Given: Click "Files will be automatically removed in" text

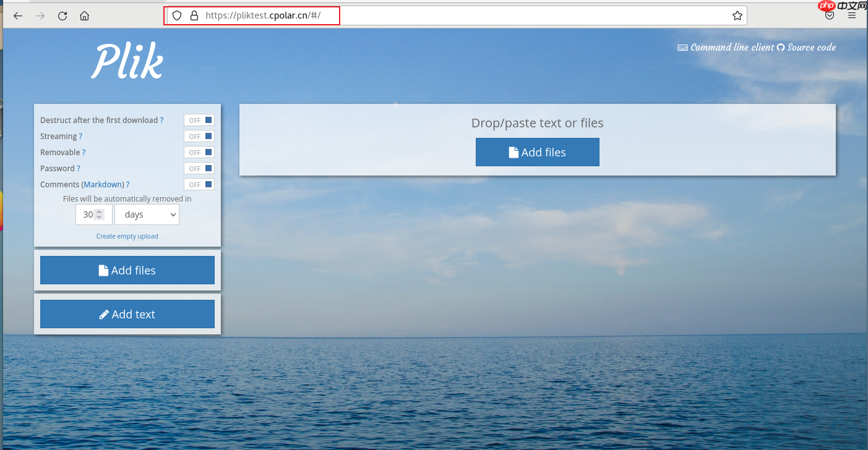Looking at the screenshot, I should 127,199.
